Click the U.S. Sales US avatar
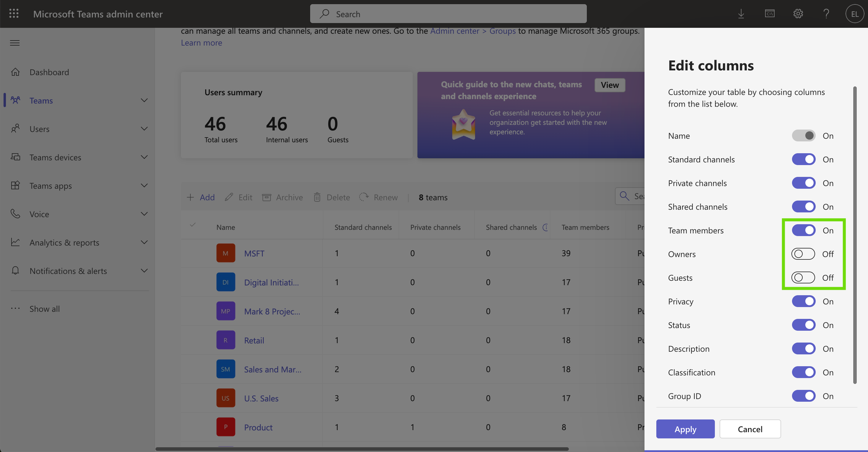 pyautogui.click(x=225, y=398)
